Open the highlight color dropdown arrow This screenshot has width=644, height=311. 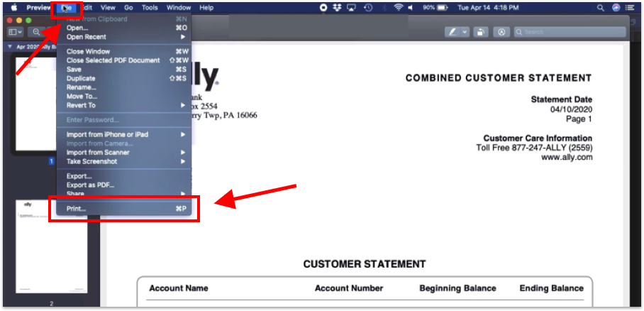465,32
